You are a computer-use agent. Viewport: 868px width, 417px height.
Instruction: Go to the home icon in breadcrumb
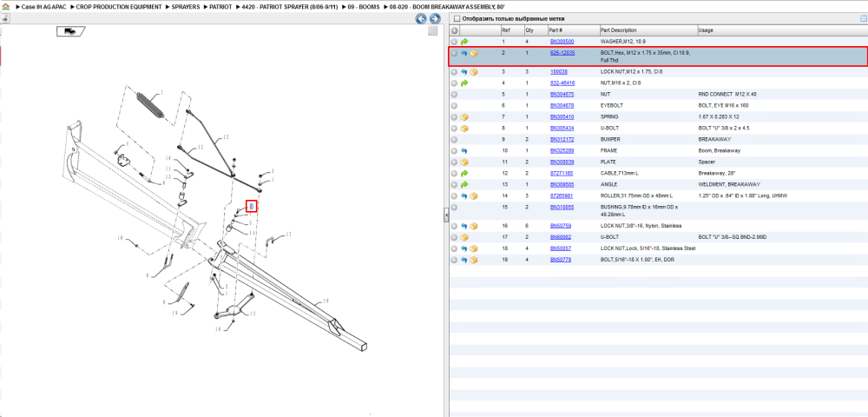point(5,8)
